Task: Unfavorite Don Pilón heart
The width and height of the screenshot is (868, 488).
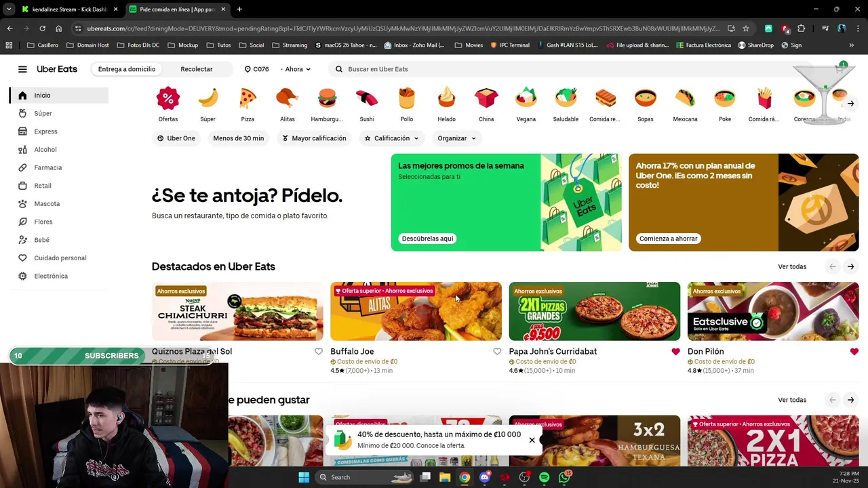Action: [x=854, y=352]
